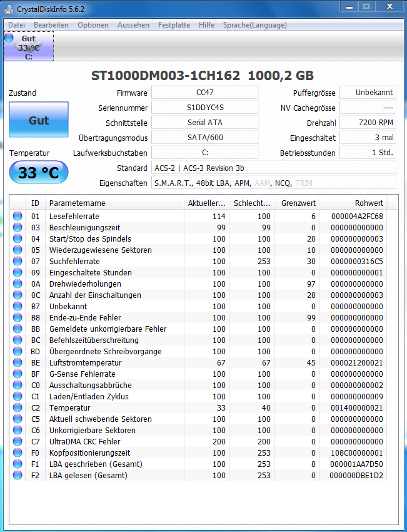
Task: Click the Standard field ACS-2 | ACS-3 Revision 3b
Action: pyautogui.click(x=273, y=168)
